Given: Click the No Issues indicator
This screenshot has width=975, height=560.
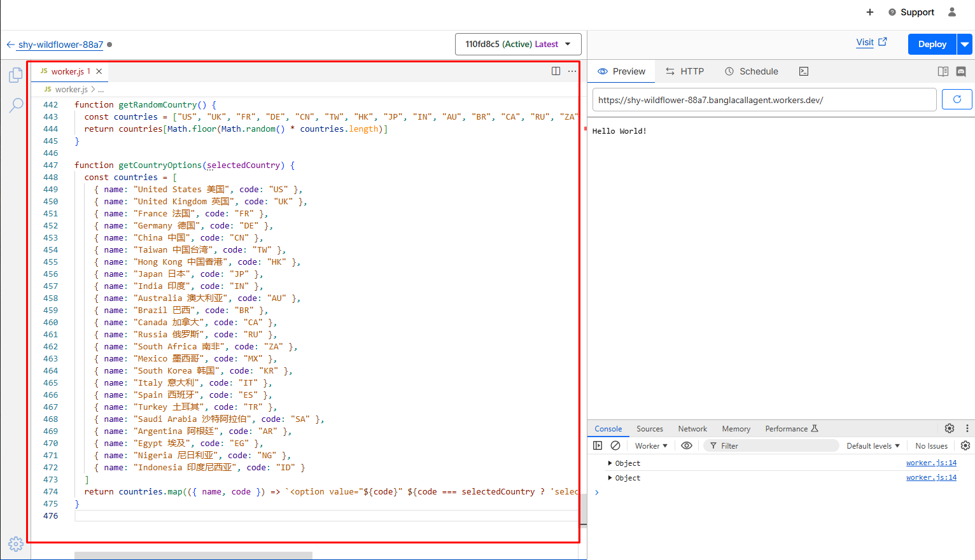Looking at the screenshot, I should click(932, 446).
